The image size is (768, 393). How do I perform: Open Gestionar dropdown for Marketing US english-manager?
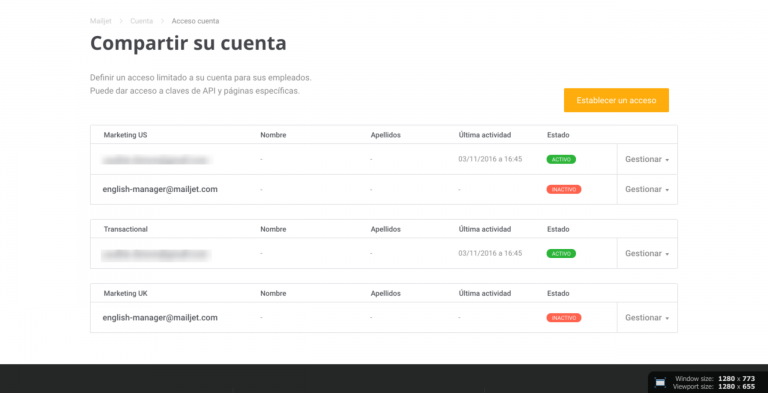point(647,189)
